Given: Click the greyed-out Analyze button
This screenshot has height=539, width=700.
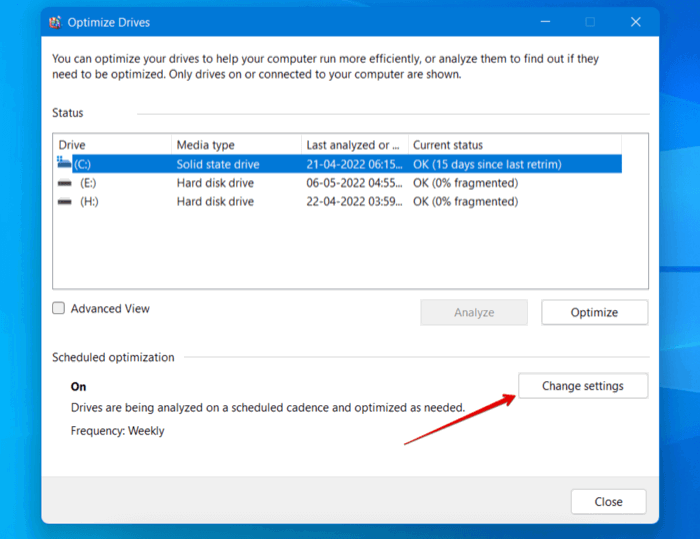Looking at the screenshot, I should coord(474,312).
